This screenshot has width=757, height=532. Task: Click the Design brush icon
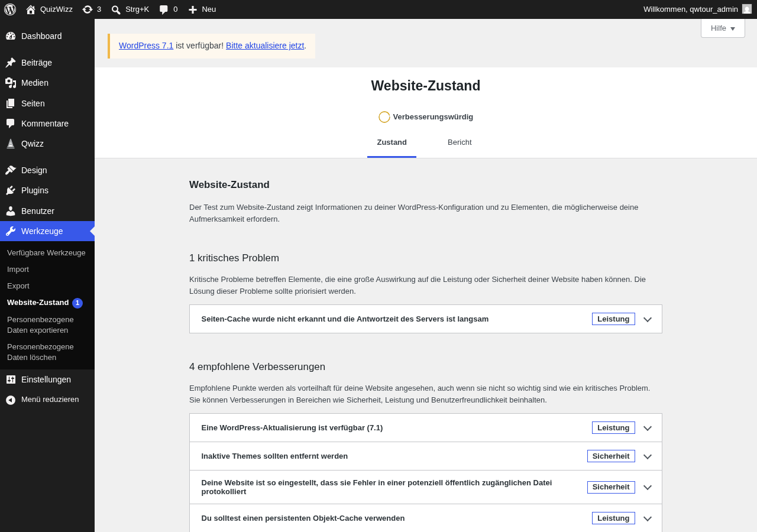coord(11,170)
